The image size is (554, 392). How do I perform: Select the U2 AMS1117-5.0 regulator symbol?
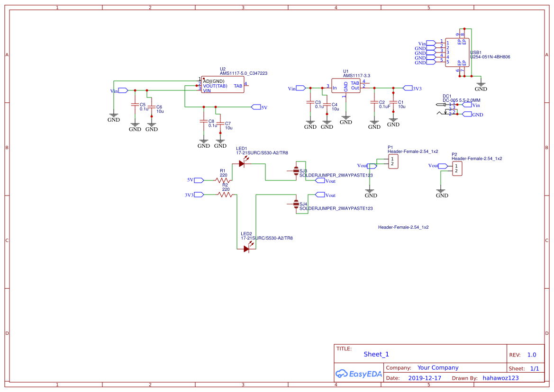point(222,85)
